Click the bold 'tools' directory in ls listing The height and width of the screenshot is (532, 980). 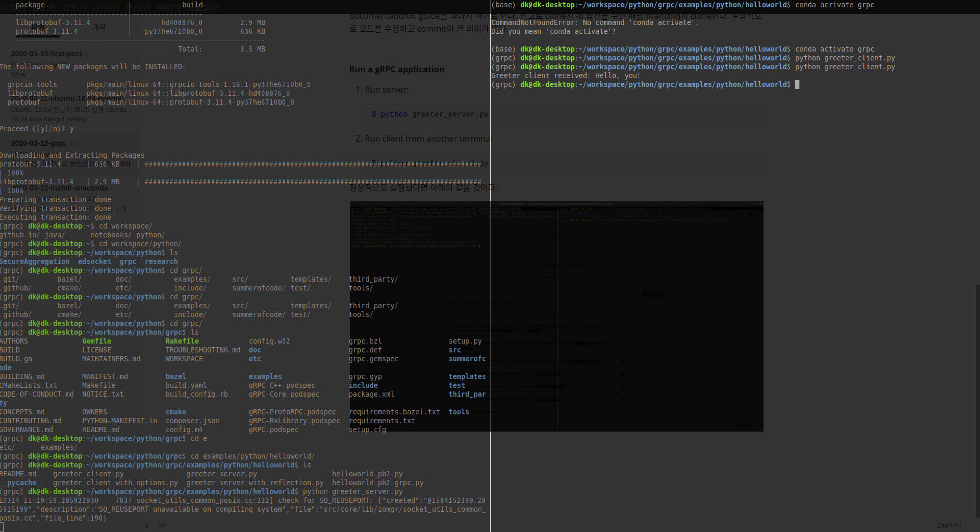pos(459,412)
